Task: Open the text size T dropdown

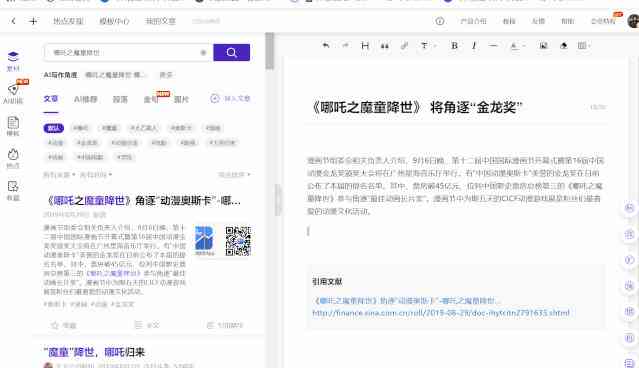Action: tap(427, 46)
